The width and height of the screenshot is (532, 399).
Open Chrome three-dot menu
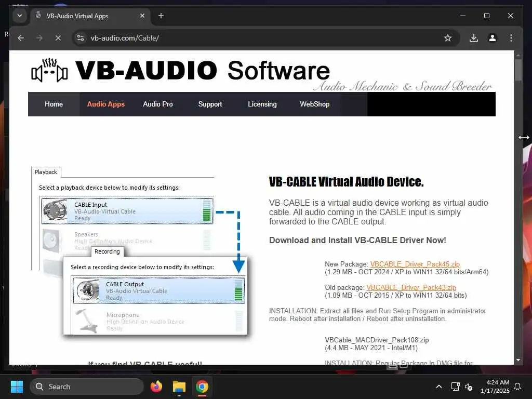point(511,38)
